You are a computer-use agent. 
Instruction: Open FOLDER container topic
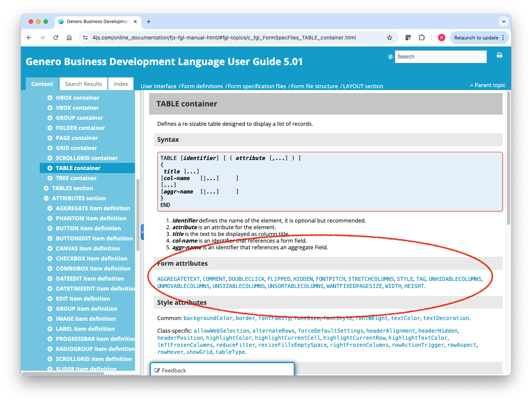tap(80, 128)
